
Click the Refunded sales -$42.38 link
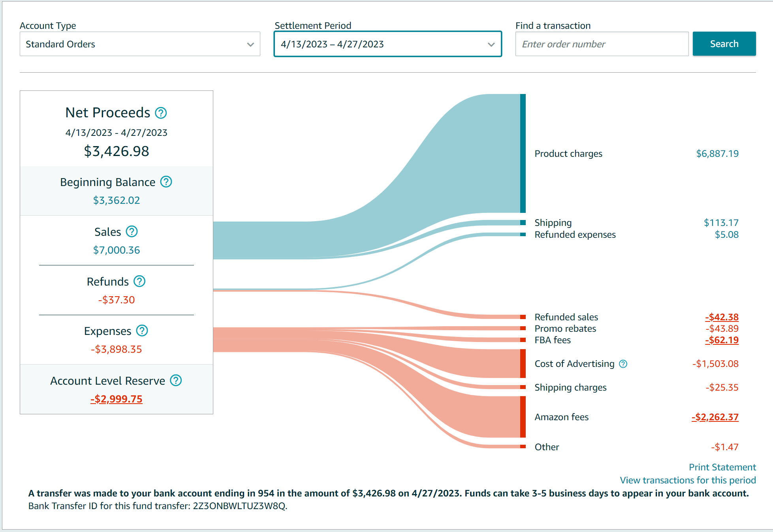pyautogui.click(x=722, y=317)
